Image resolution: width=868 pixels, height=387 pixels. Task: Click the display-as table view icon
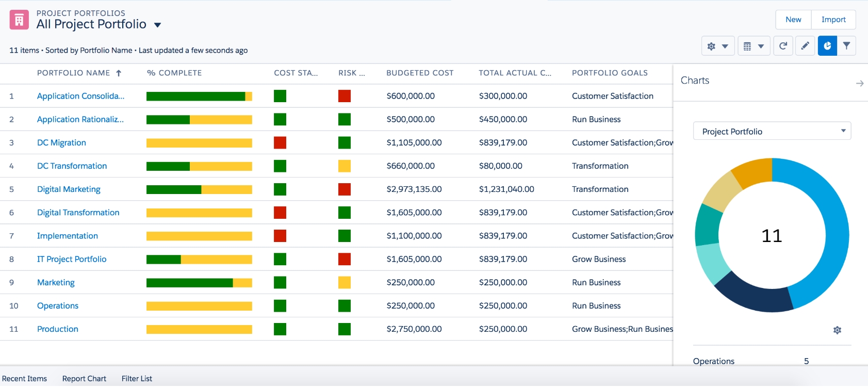click(x=754, y=46)
